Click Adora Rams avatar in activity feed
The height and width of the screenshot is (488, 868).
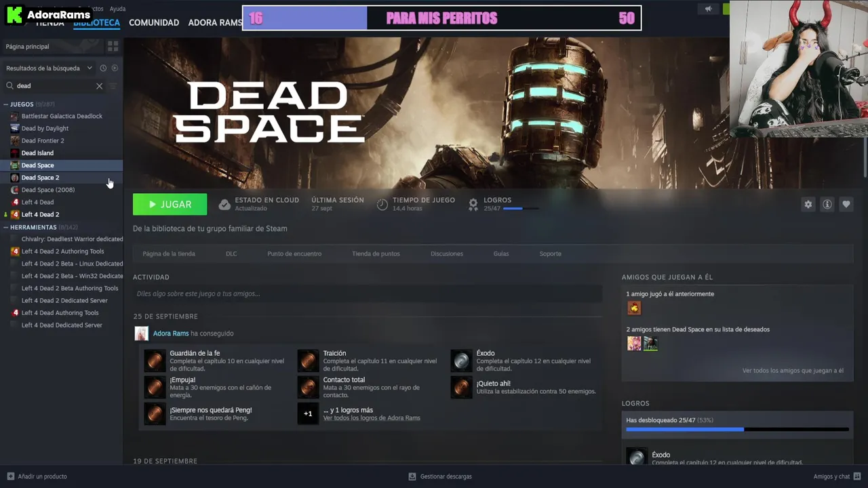[x=141, y=333]
